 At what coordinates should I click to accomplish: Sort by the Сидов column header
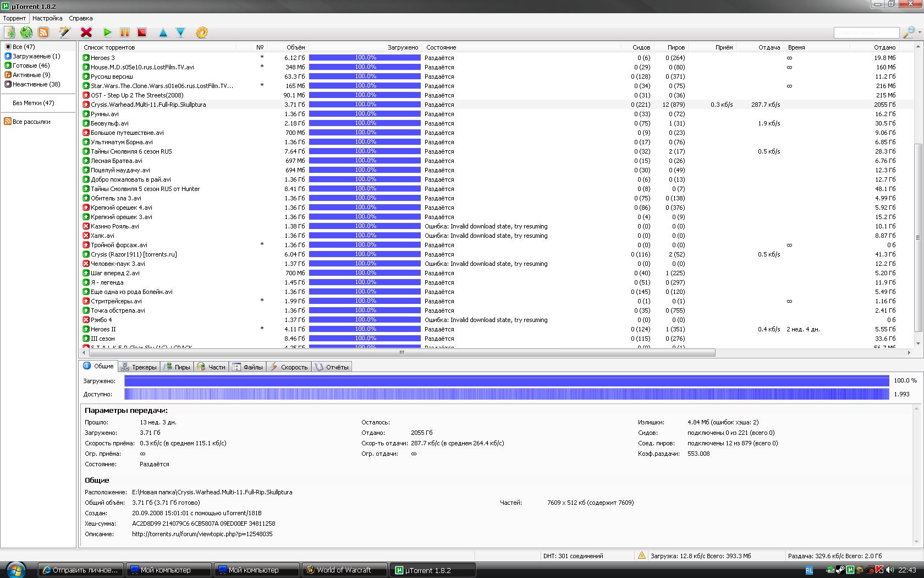coord(637,47)
